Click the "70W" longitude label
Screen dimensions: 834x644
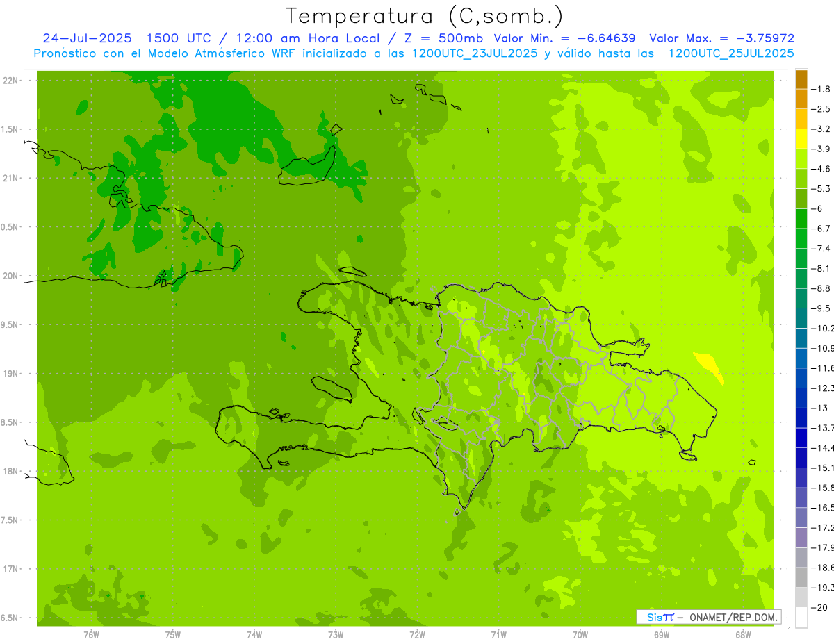point(580,634)
